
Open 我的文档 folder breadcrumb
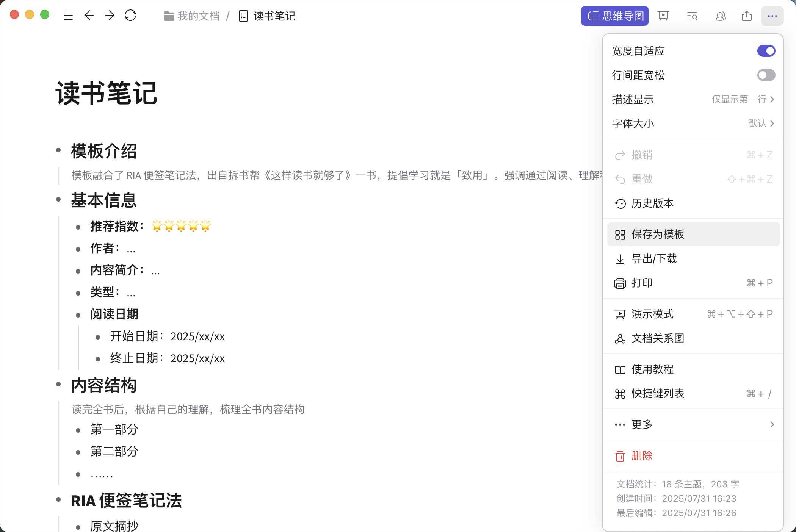[192, 16]
